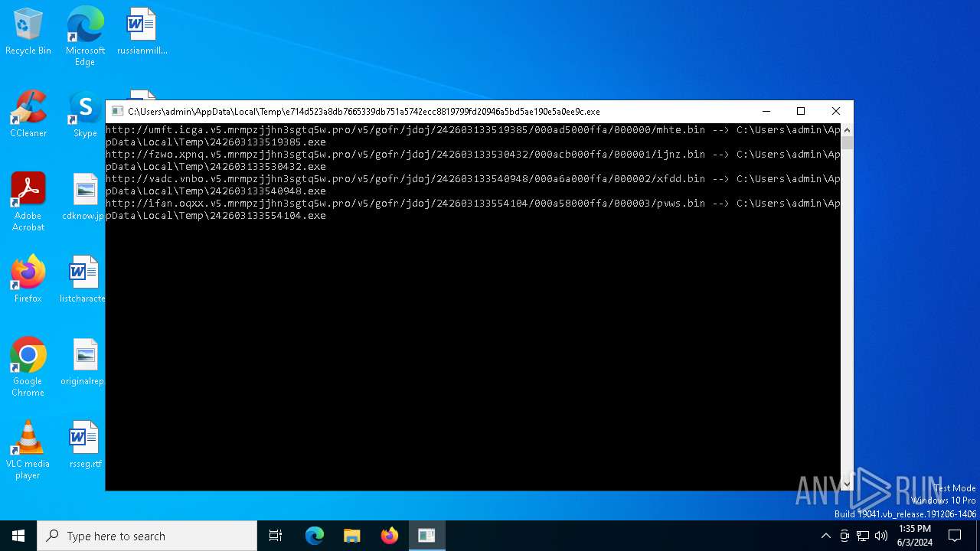The height and width of the screenshot is (551, 980).
Task: Minimize the console window
Action: pyautogui.click(x=766, y=112)
